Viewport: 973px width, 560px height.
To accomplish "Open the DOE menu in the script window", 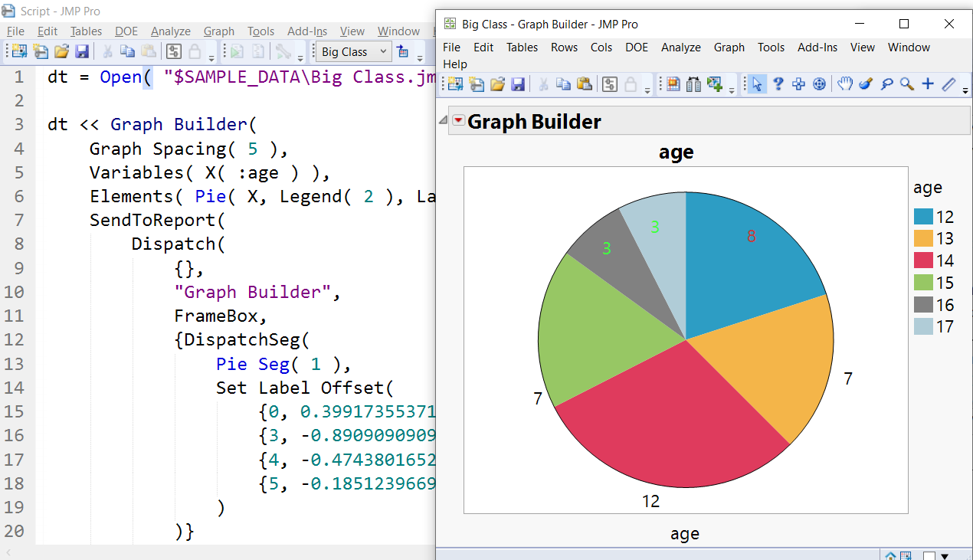I will 126,31.
